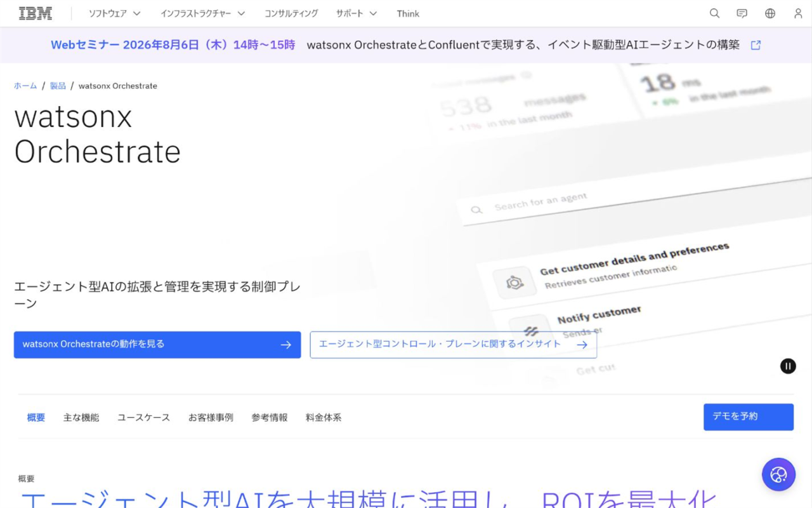Open the user profile icon
Image resolution: width=812 pixels, height=508 pixels.
798,13
